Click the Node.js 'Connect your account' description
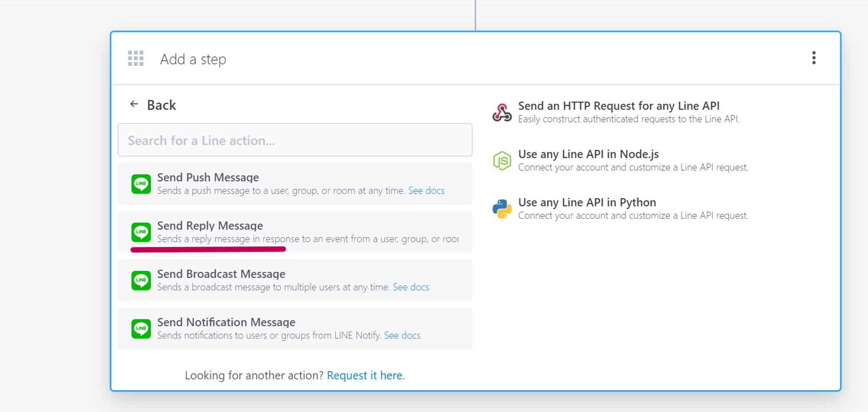The image size is (868, 412). [x=633, y=167]
